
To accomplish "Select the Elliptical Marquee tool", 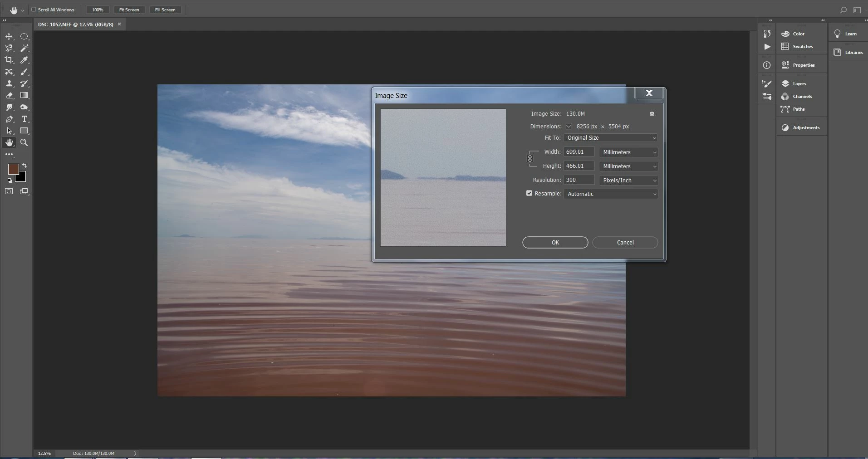I will coord(25,36).
